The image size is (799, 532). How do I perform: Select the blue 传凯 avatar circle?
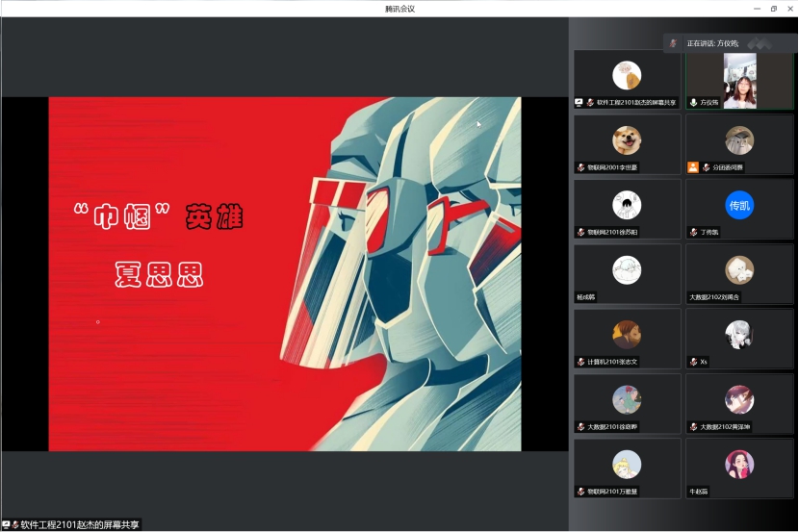[739, 205]
